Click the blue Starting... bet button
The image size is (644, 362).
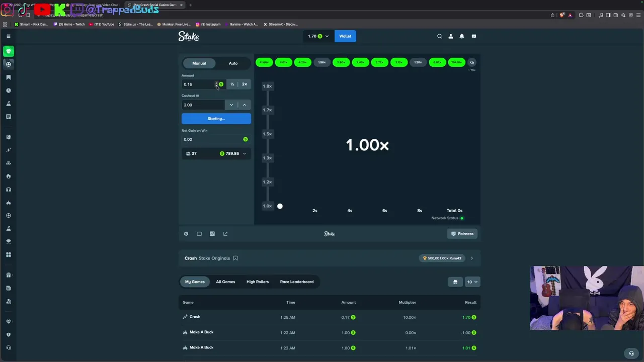pyautogui.click(x=216, y=119)
